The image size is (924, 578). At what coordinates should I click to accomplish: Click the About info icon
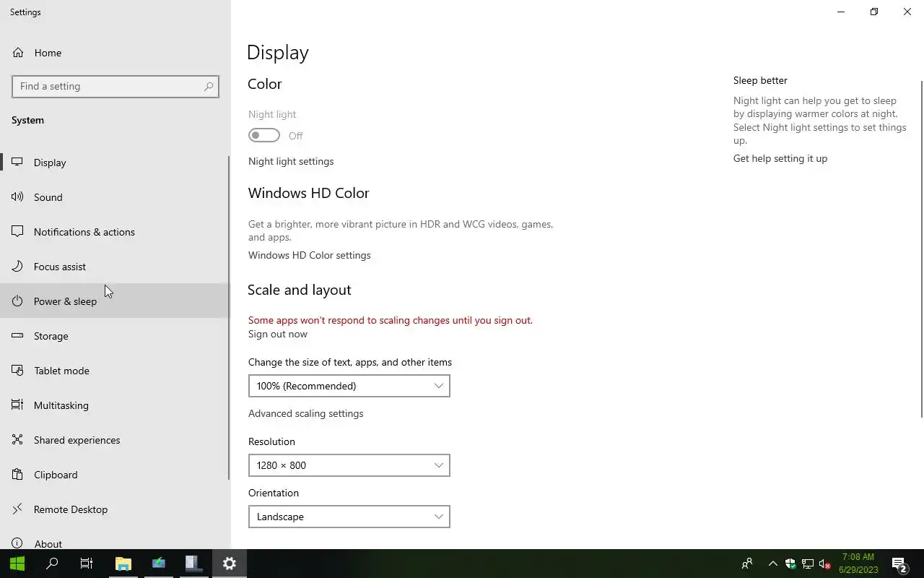coord(17,543)
